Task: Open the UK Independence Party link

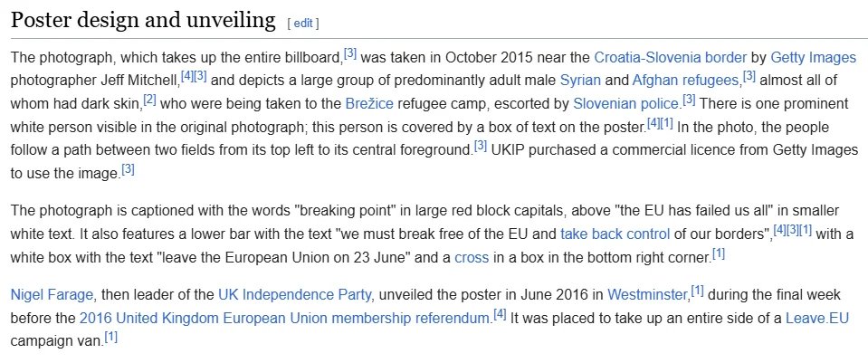Action: tap(294, 295)
